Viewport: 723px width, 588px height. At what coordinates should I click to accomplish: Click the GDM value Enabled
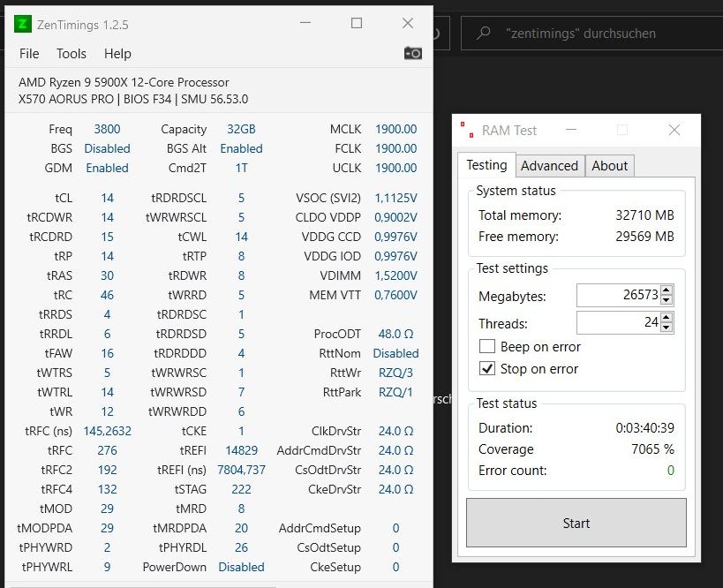pyautogui.click(x=107, y=168)
